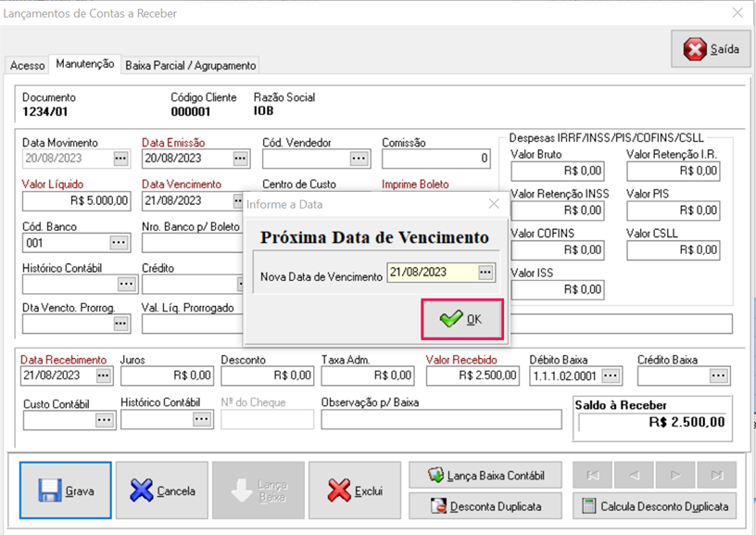Open Baixa Parcial / Agrupamento tab
This screenshot has height=535, width=756.
[x=190, y=65]
